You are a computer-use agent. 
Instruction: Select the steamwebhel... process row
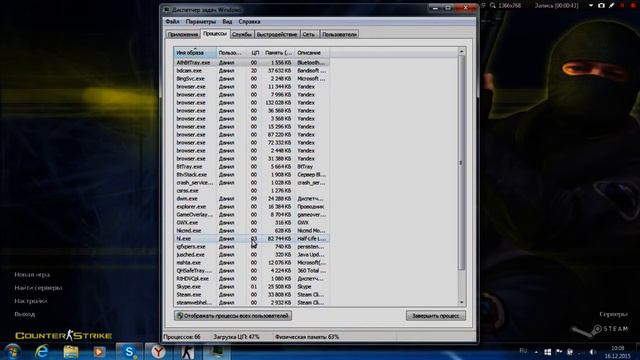251,302
